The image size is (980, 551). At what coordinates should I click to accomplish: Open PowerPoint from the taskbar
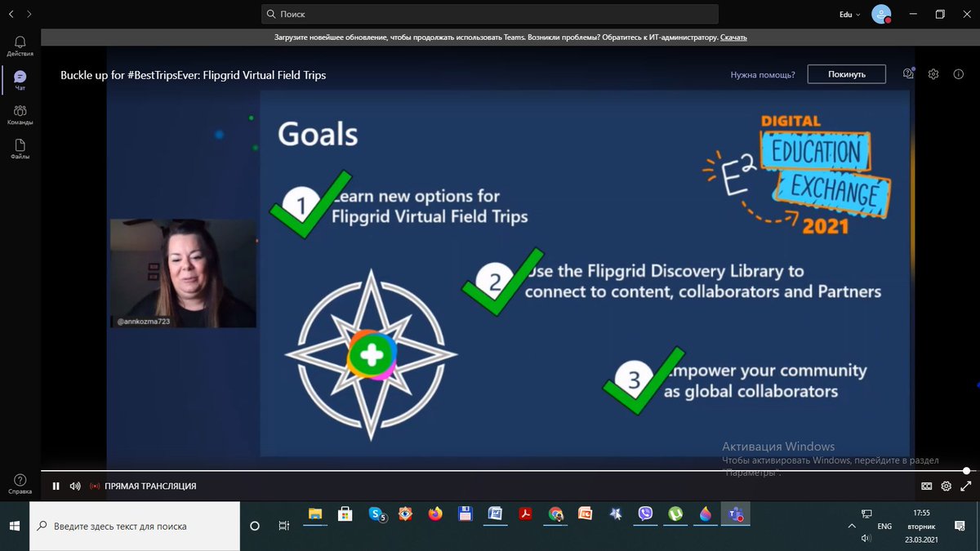586,514
